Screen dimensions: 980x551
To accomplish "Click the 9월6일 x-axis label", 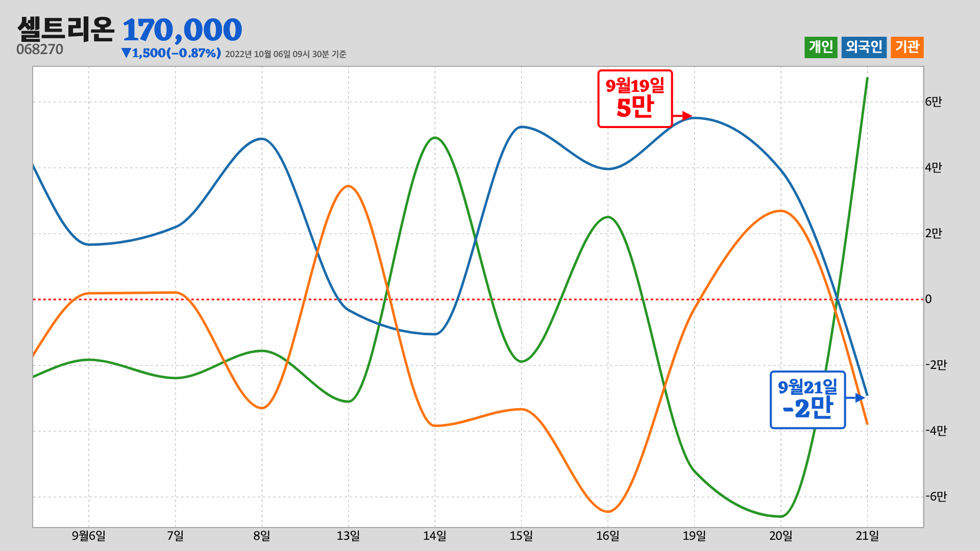I will [89, 536].
